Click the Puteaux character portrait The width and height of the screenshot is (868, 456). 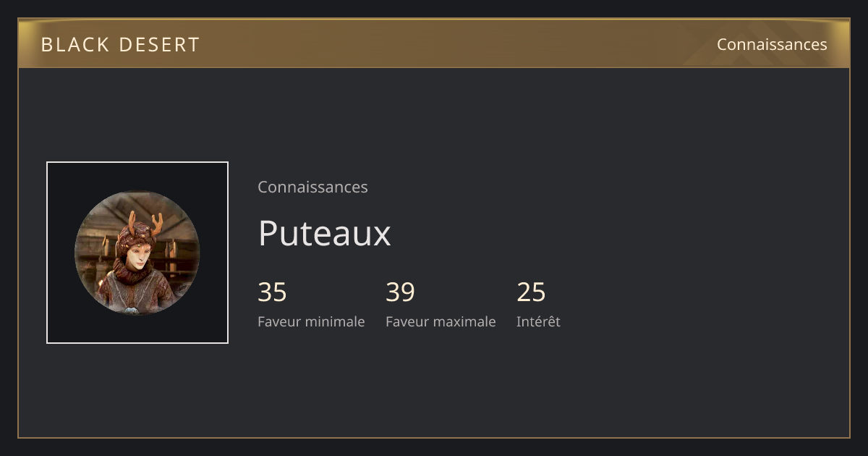[x=137, y=253]
